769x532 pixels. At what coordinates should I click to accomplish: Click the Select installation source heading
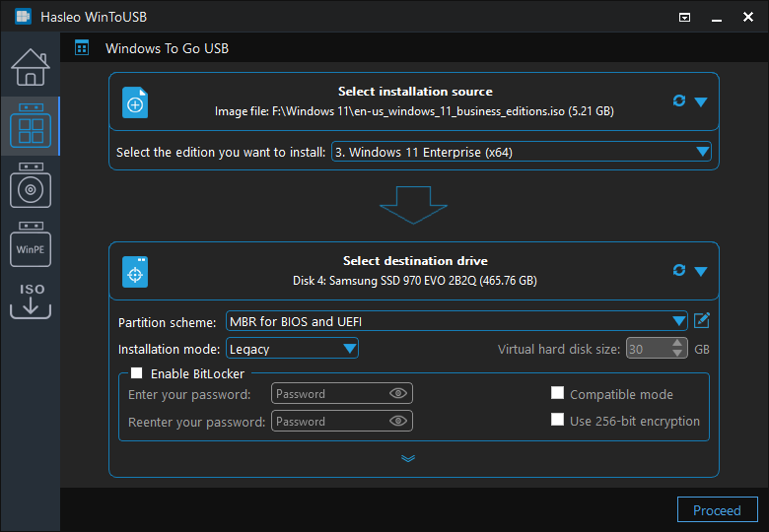415,91
